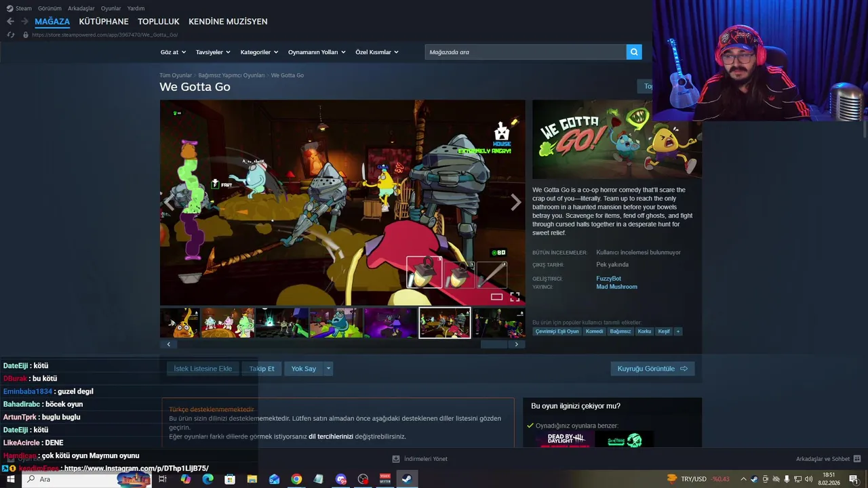Click İstek Listesine Ekle button
Viewport: 868px width, 488px height.
coord(203,369)
